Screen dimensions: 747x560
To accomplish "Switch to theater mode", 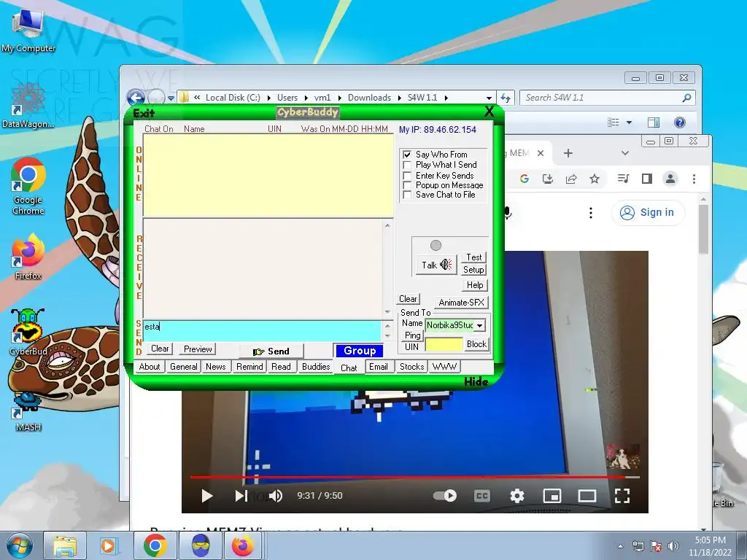I will [x=587, y=496].
